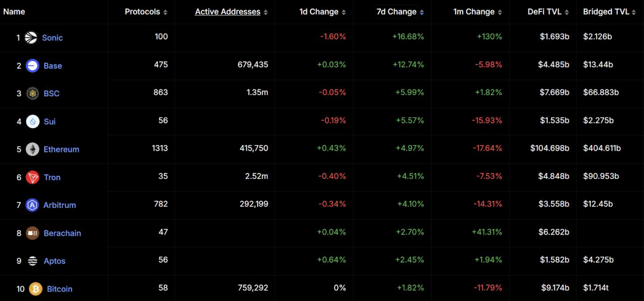Click the Aptos striped logo icon

point(33,261)
